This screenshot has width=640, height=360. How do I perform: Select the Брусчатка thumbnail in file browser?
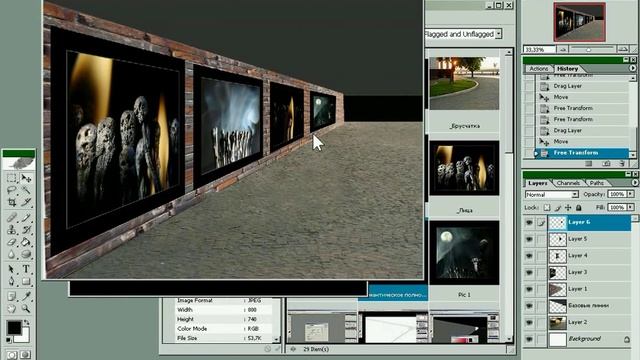pos(464,83)
